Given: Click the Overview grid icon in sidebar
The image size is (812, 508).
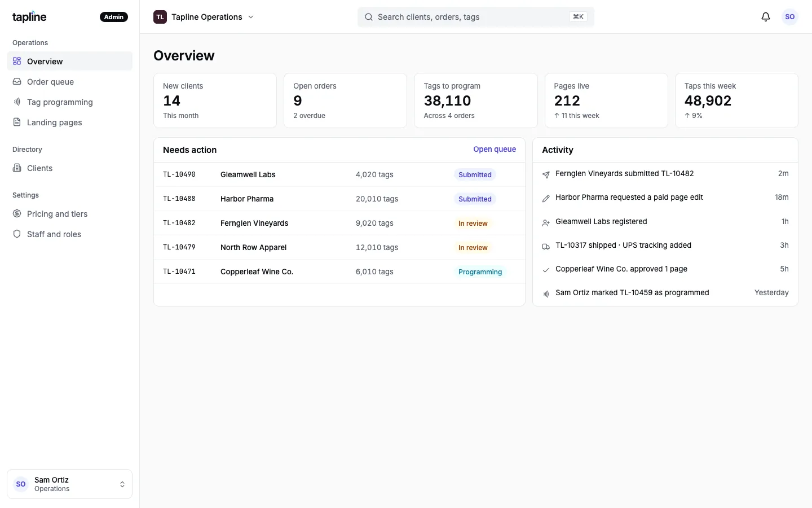Looking at the screenshot, I should pyautogui.click(x=17, y=61).
